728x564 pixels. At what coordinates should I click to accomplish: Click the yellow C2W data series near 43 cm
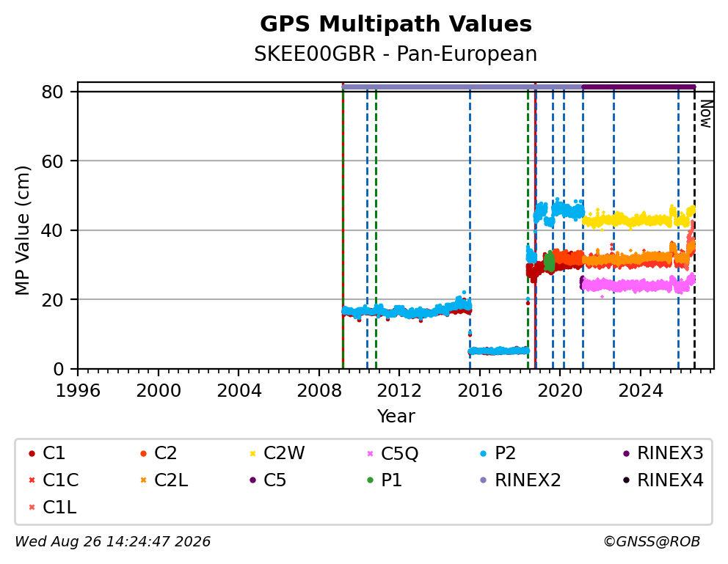click(639, 220)
